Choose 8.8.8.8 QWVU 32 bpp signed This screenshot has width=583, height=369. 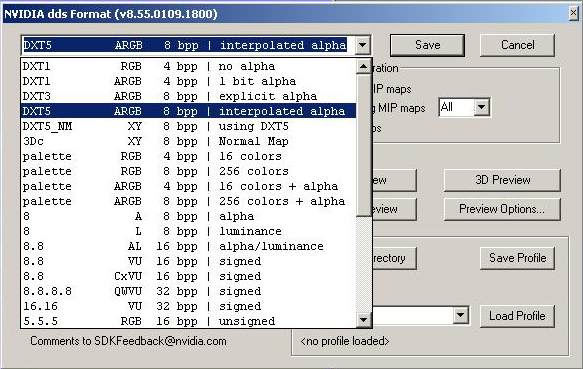[189, 291]
